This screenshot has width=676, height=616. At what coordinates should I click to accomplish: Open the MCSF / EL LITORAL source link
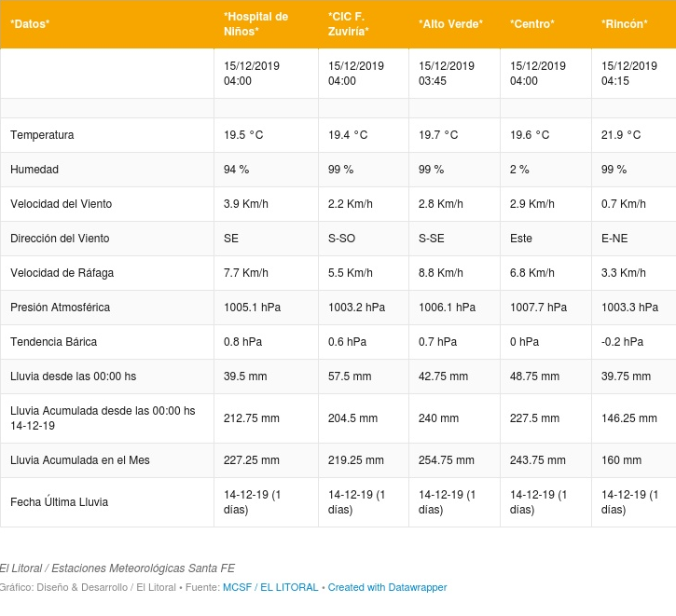coord(270,587)
